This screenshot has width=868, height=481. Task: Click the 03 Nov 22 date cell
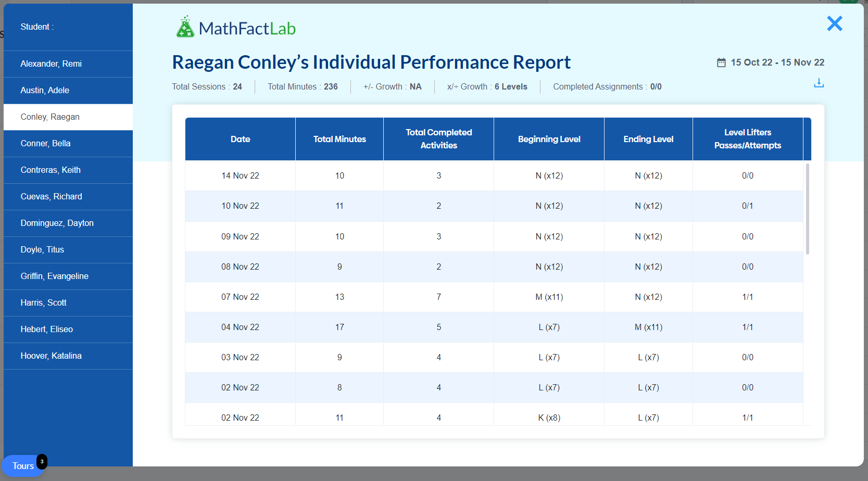point(241,358)
